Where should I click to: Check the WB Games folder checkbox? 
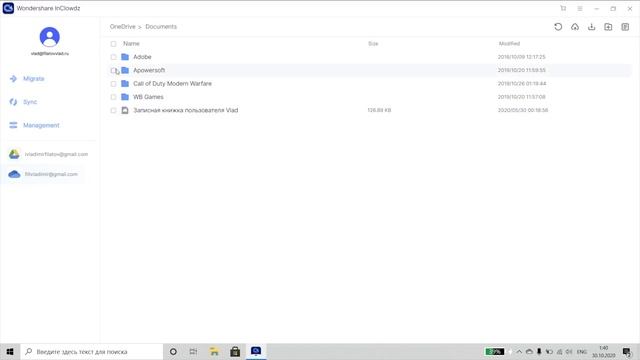click(113, 97)
